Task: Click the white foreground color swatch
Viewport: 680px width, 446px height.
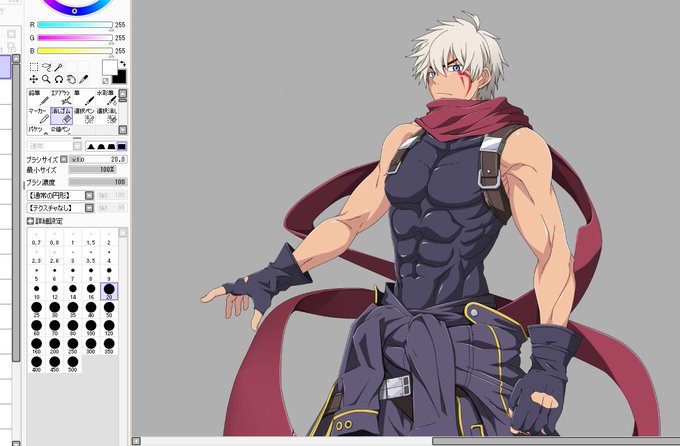Action: (109, 68)
